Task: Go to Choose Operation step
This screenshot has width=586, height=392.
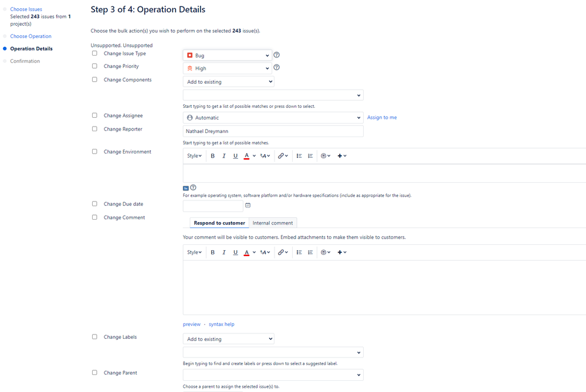Action: (x=31, y=36)
